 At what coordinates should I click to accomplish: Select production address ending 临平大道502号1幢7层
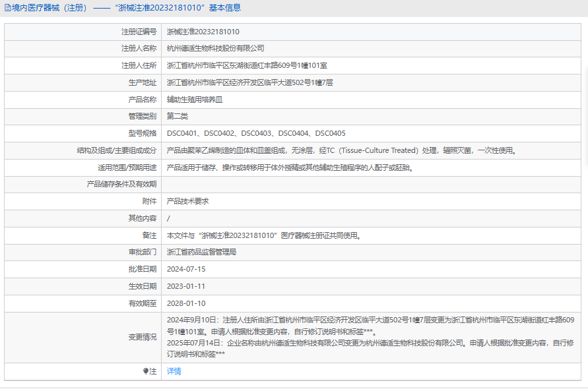click(249, 82)
